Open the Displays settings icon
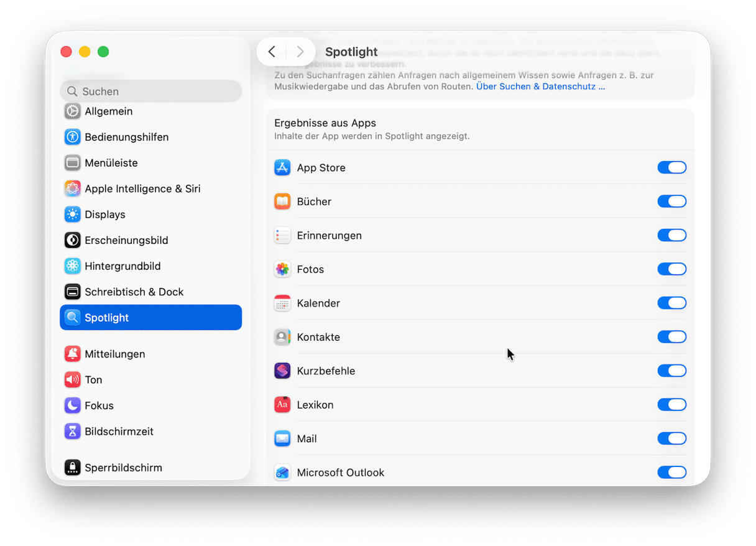Screen dimensions: 756x546 click(x=72, y=214)
